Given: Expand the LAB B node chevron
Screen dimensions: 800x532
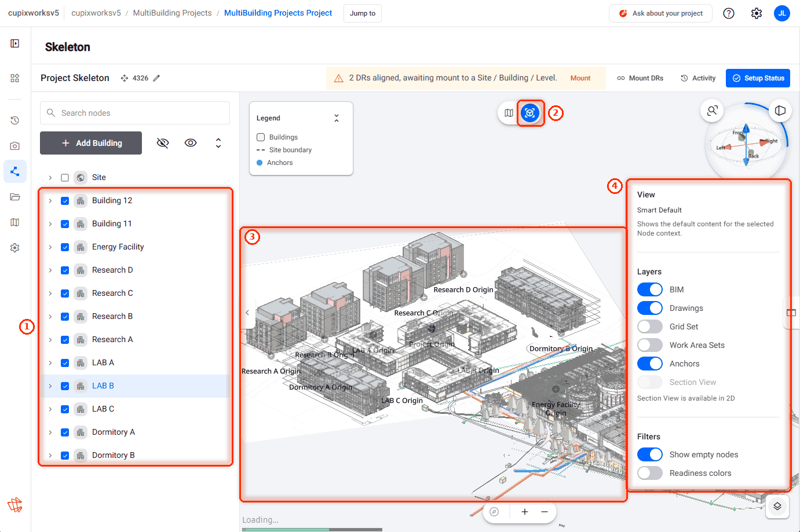Looking at the screenshot, I should pyautogui.click(x=50, y=386).
